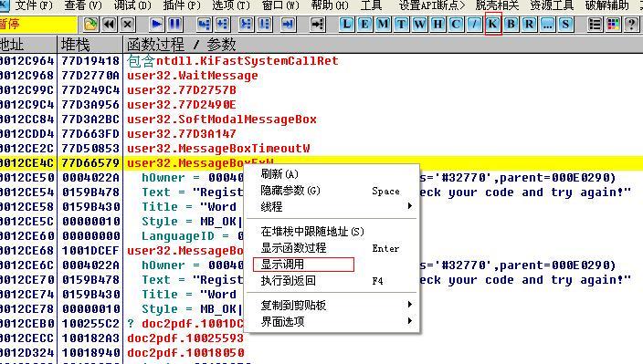Open Log window with L button
The height and width of the screenshot is (364, 643).
346,24
